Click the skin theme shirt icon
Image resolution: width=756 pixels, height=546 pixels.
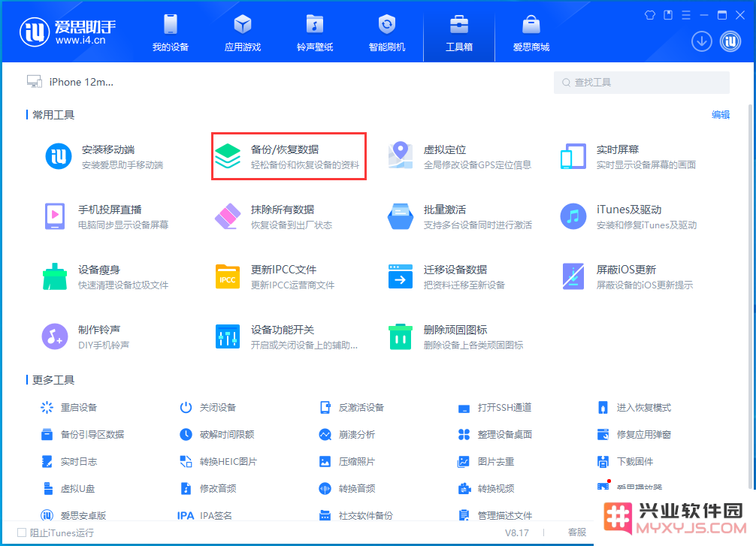point(650,15)
